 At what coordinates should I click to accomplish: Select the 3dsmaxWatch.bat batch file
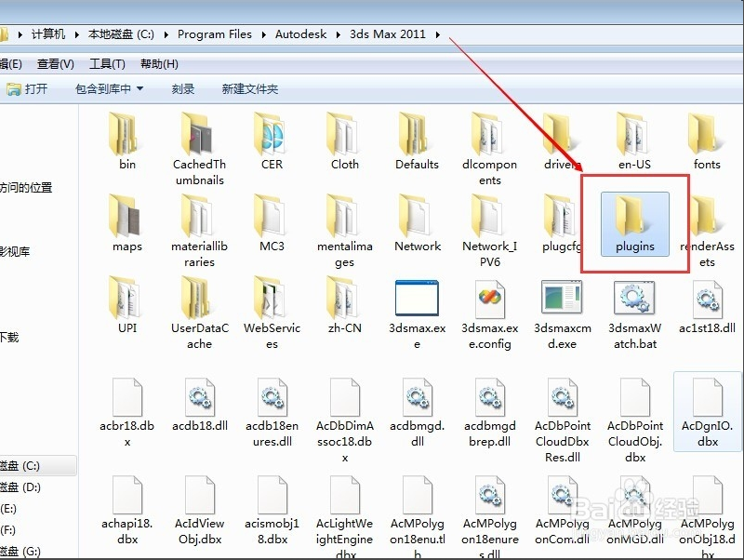[x=635, y=314]
